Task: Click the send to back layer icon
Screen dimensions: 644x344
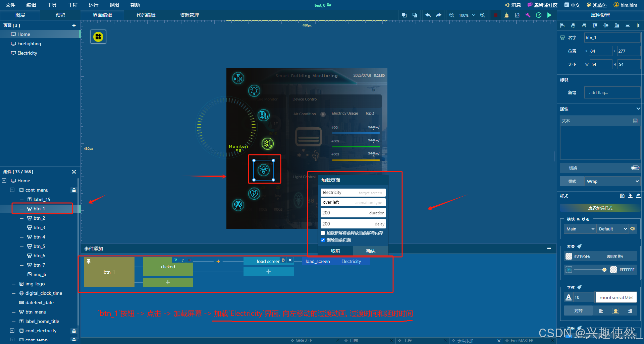Action: tap(415, 15)
